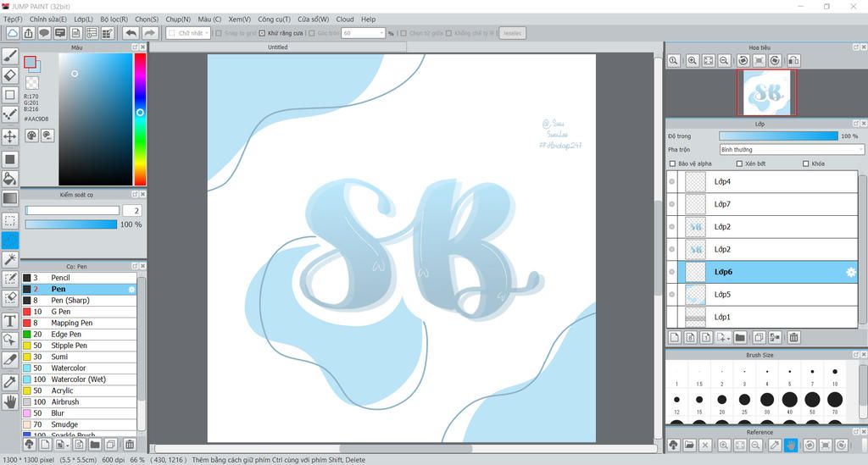This screenshot has height=465, width=868.
Task: Open the dropdown showing value 60
Action: (x=363, y=33)
